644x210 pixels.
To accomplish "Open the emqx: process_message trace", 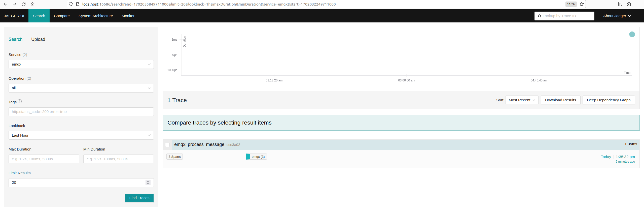I will point(199,144).
